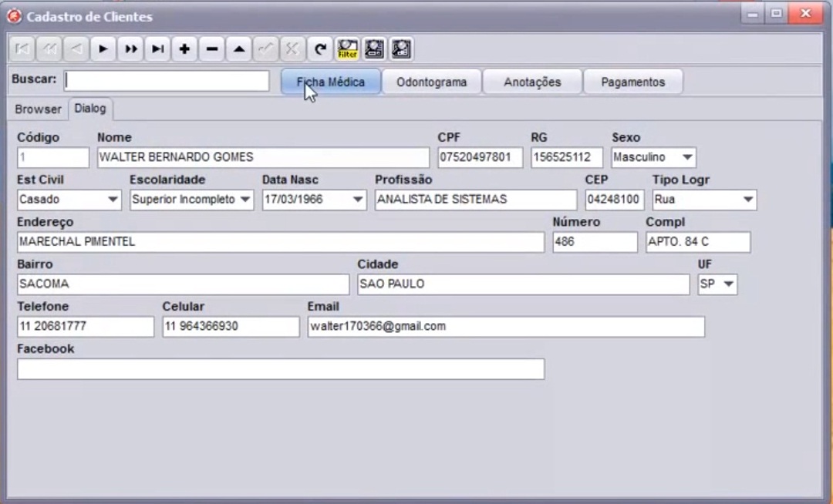
Task: Open the Pagamentos panel
Action: [632, 81]
